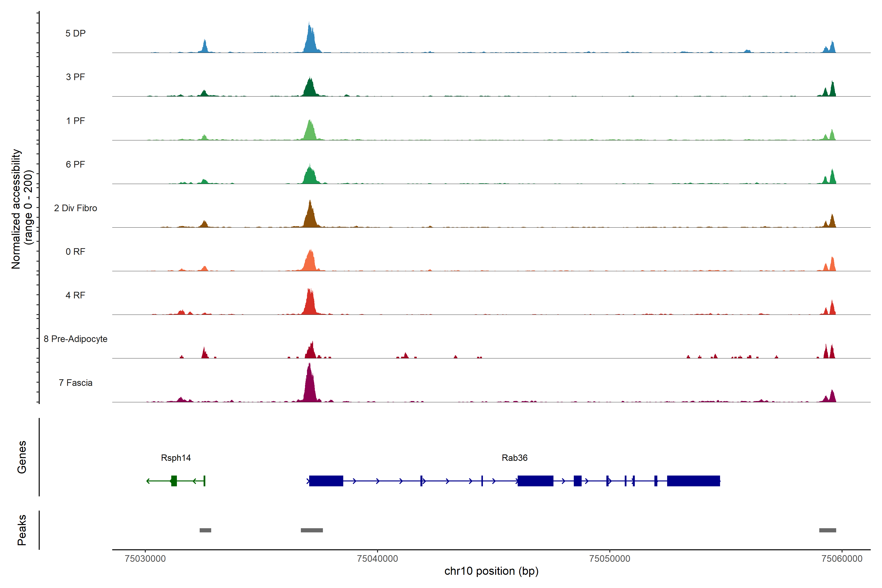This screenshot has height=588, width=882.
Task: Select the middle gray peak bar
Action: (312, 530)
